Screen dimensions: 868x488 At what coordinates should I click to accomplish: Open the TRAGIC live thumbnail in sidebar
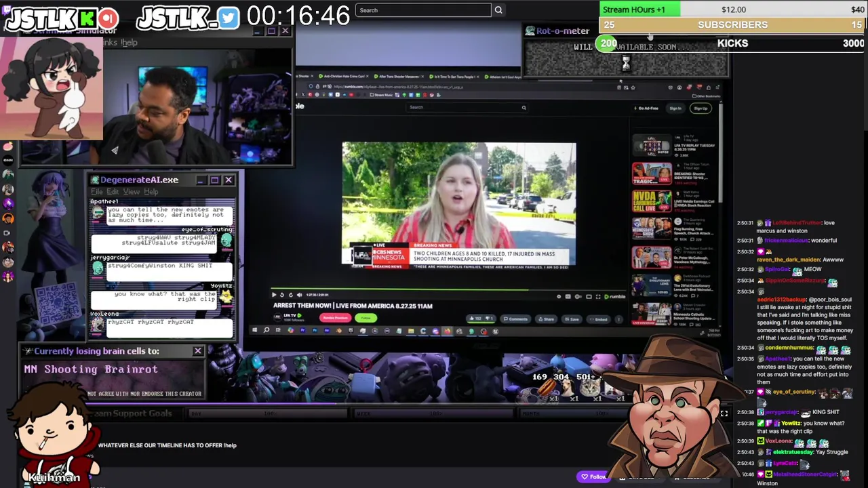tap(652, 174)
